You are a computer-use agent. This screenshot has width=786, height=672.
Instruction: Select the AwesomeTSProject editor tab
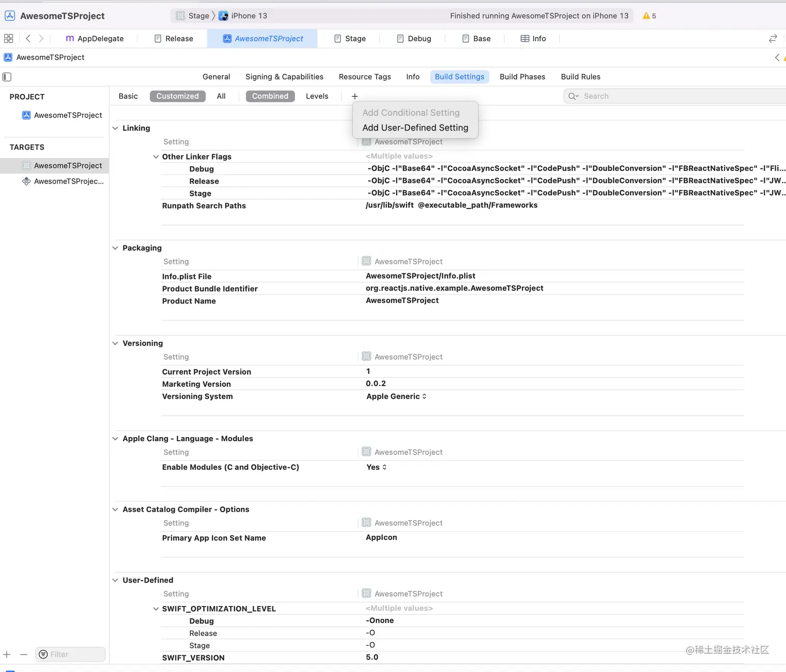pos(263,38)
